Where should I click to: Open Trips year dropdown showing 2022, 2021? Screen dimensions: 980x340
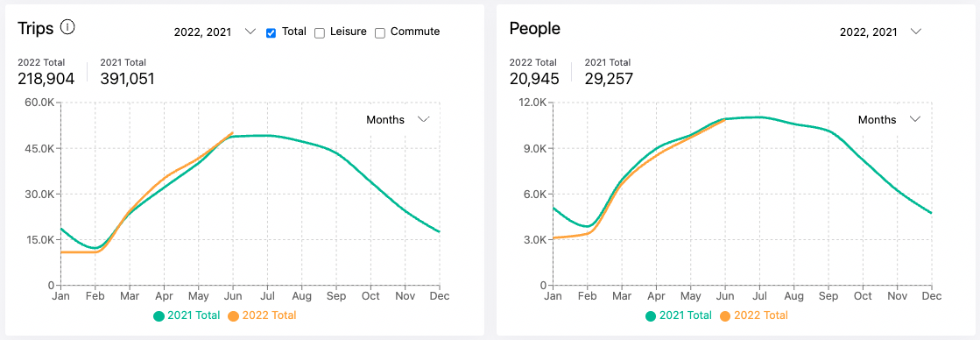click(215, 32)
